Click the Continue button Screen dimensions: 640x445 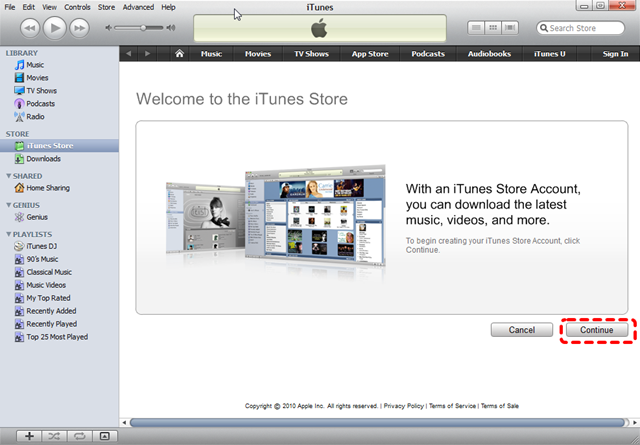coord(597,330)
